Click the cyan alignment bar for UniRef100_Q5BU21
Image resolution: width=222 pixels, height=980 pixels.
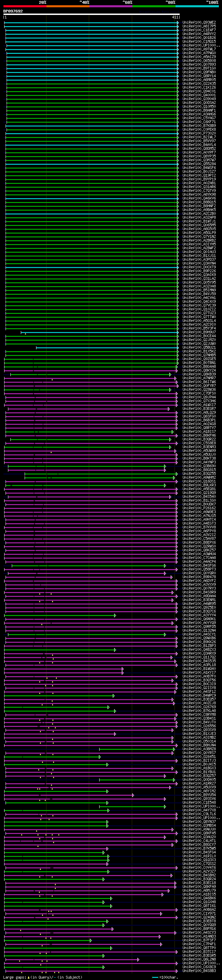coord(108,347)
